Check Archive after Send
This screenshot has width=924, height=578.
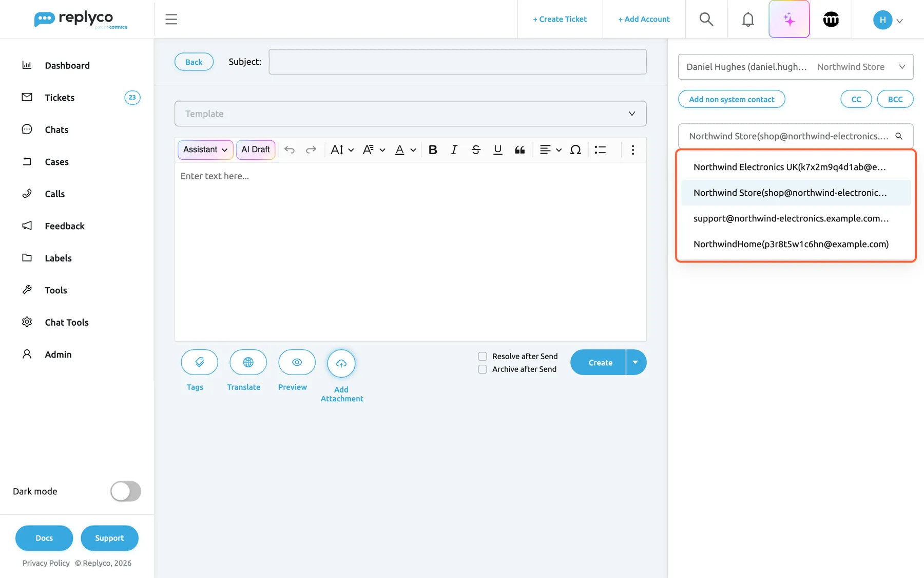(x=483, y=369)
